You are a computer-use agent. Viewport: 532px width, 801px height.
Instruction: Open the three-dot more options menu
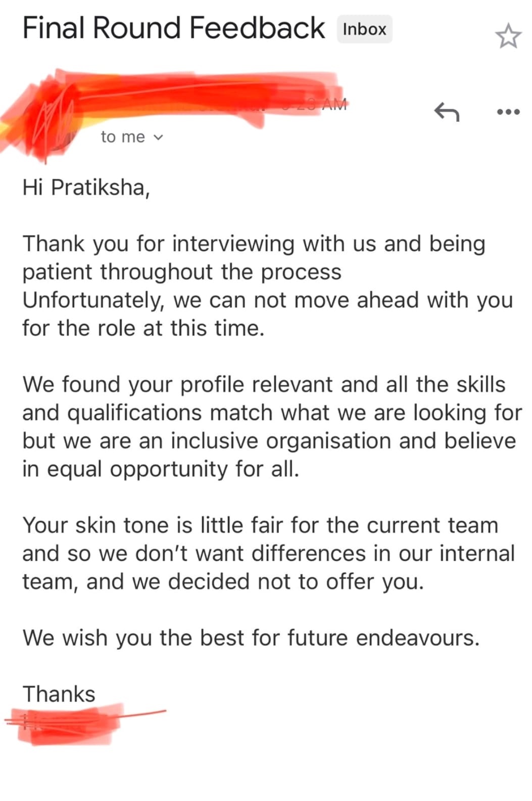(508, 112)
